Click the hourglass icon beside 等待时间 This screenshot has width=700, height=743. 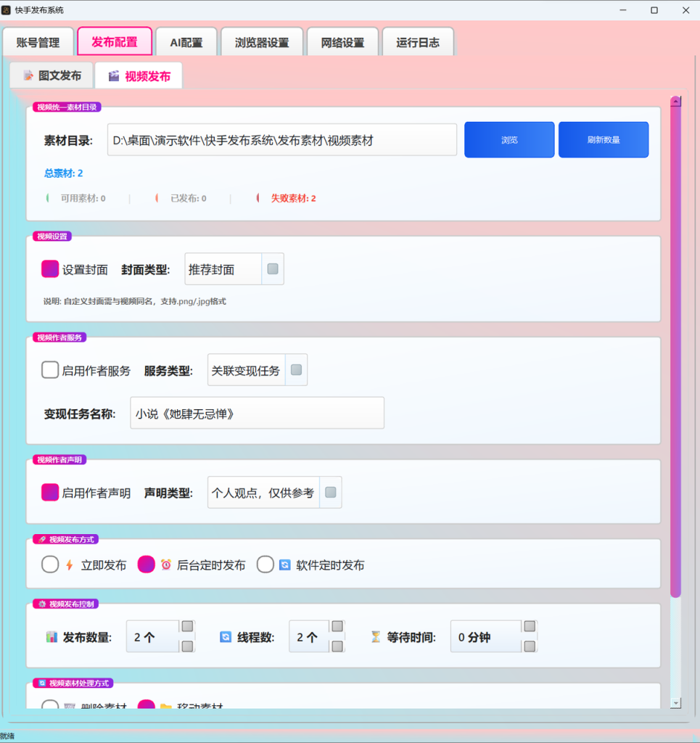point(376,637)
